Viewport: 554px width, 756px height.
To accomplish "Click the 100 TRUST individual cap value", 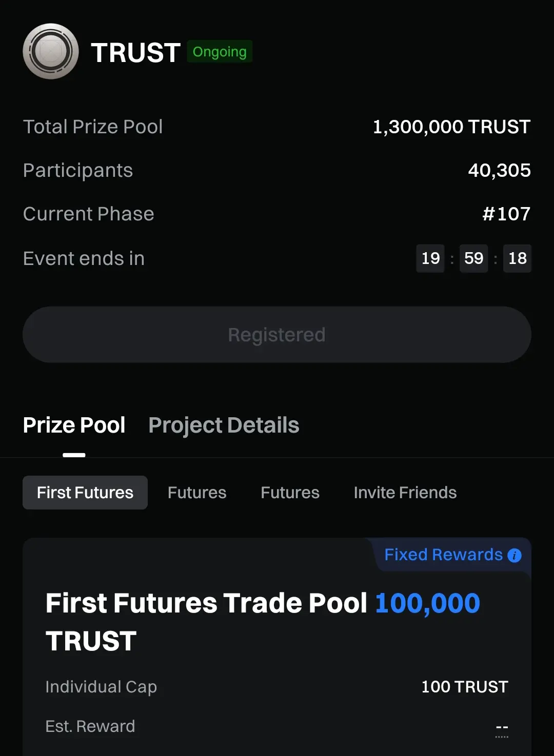I will coord(465,687).
